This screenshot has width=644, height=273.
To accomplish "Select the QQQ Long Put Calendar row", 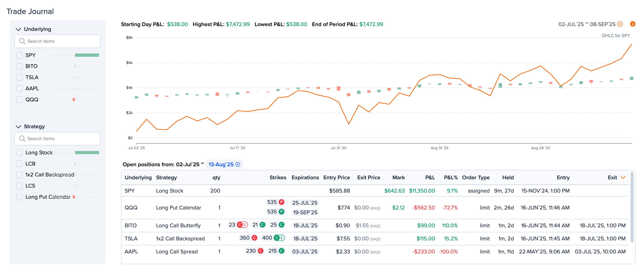I will (x=375, y=208).
